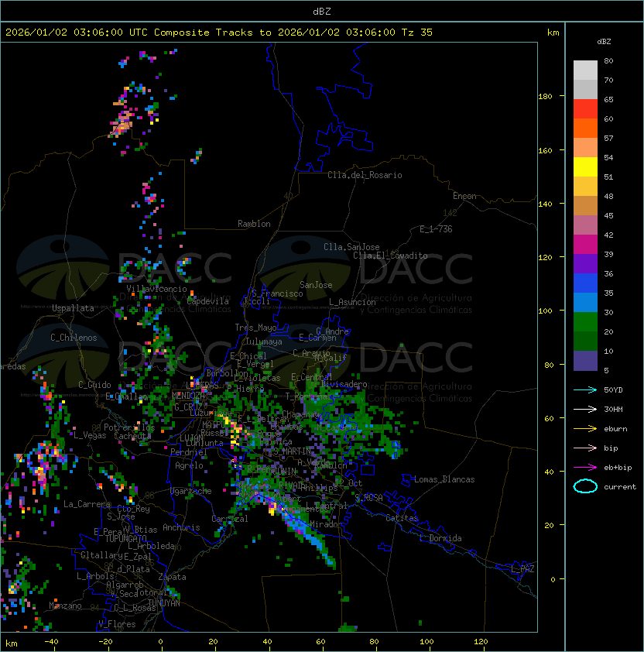Click the 'TUNUYAN' map label
Image resolution: width=644 pixels, height=652 pixels.
[x=164, y=603]
